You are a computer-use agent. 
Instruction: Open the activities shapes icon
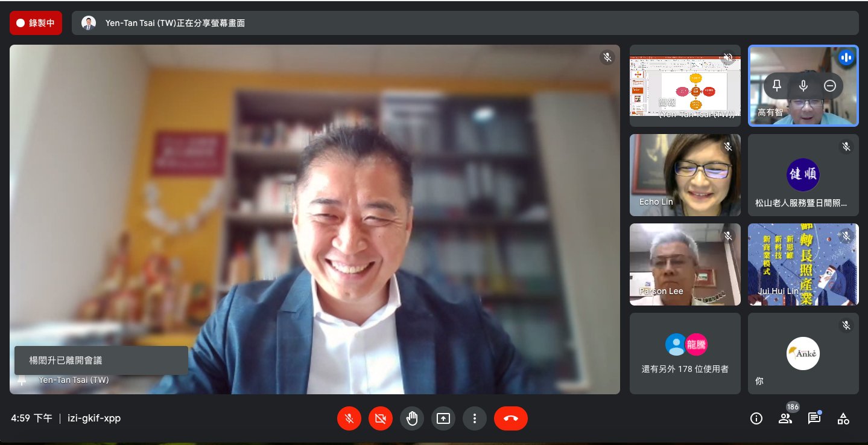click(x=843, y=418)
